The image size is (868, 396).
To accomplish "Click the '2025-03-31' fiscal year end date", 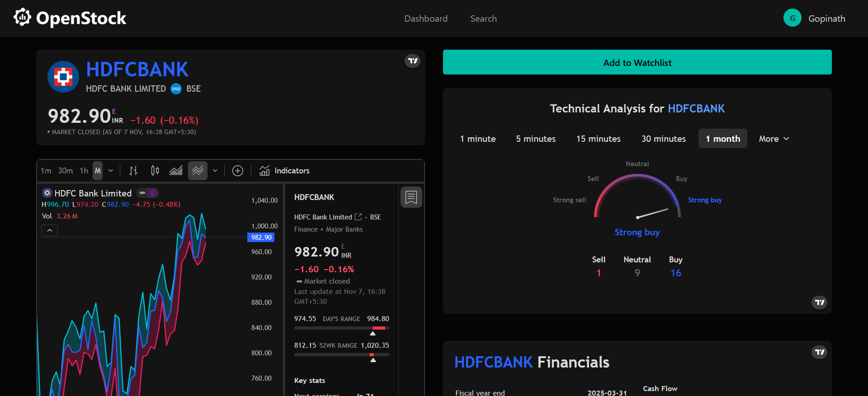I will pos(607,393).
